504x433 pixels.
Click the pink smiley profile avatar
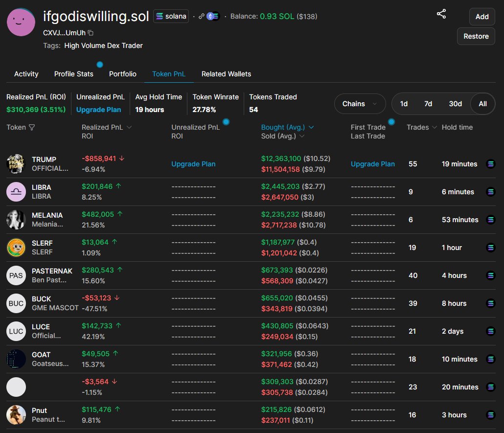(x=21, y=22)
